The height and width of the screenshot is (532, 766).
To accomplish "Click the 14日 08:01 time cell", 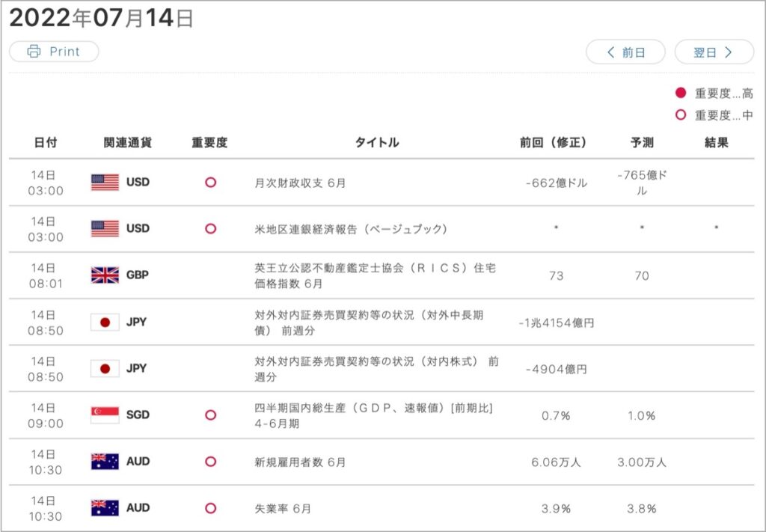I will point(46,275).
